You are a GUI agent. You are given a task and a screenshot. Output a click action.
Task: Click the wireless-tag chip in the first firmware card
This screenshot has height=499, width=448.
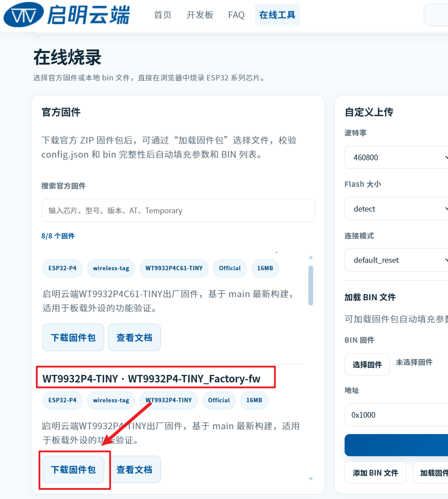point(111,268)
